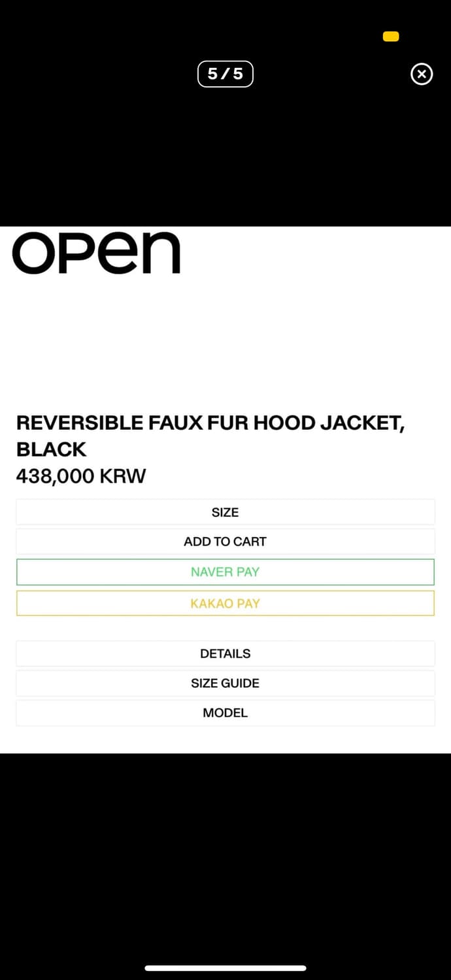Expand the MODEL information section

225,712
